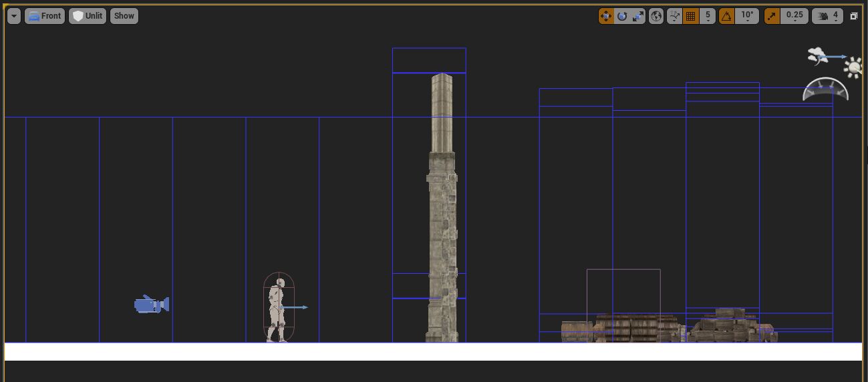
Task: Open the Front view type menu
Action: click(45, 16)
